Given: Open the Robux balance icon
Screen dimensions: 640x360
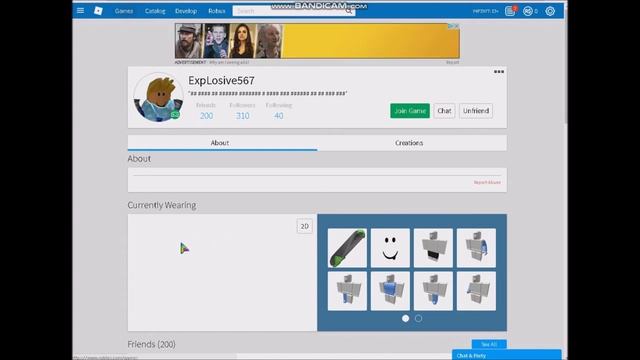Looking at the screenshot, I should [528, 11].
